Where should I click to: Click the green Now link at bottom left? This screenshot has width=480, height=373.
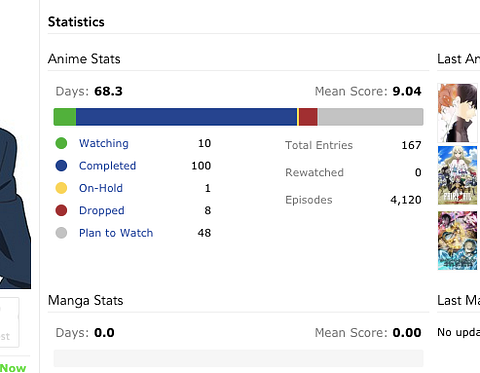pyautogui.click(x=13, y=368)
